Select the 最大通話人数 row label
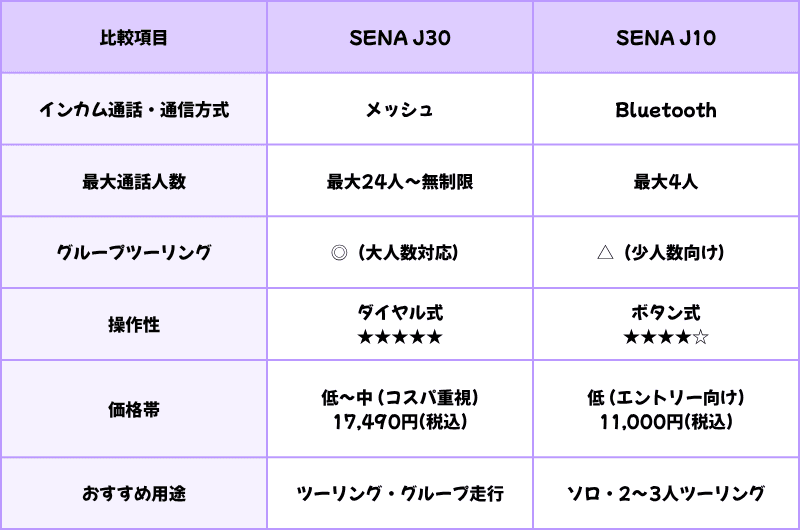Image resolution: width=800 pixels, height=530 pixels. pos(133,182)
